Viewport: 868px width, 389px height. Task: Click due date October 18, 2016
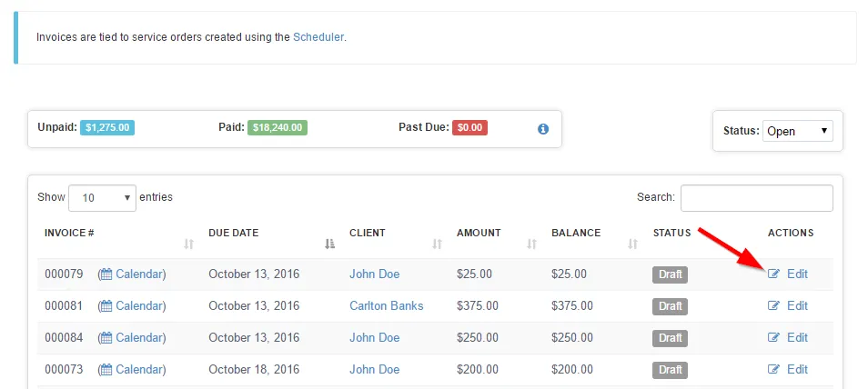click(254, 370)
